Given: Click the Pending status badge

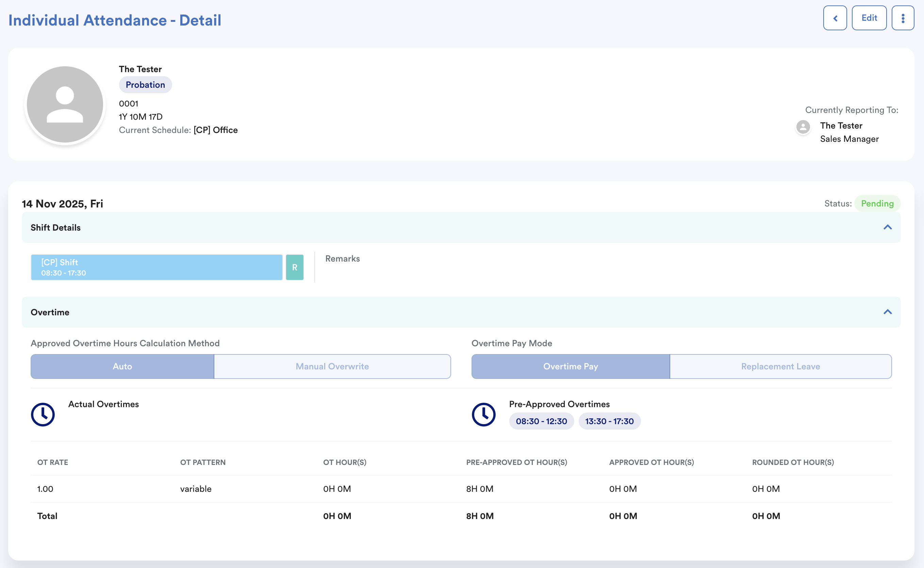Looking at the screenshot, I should click(877, 204).
